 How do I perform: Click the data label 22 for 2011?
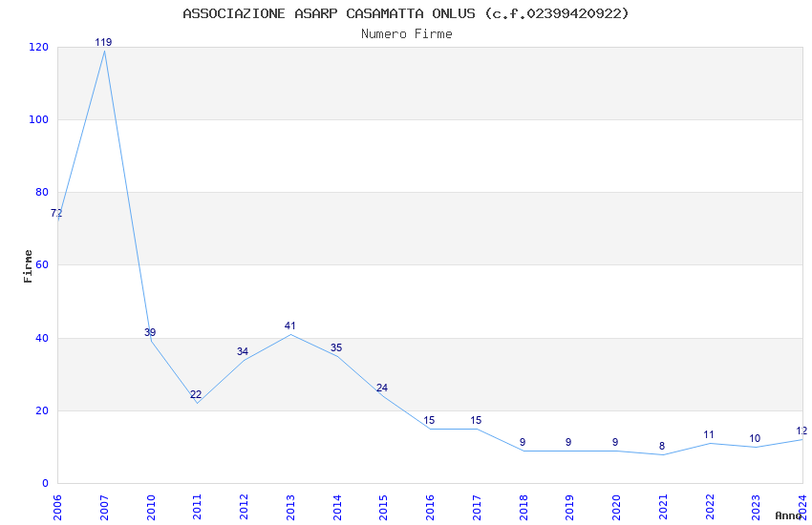(x=196, y=394)
